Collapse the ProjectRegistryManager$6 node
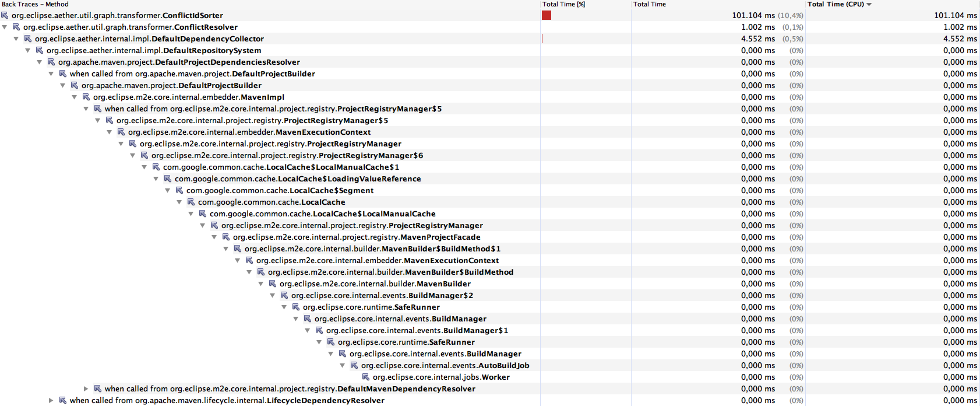This screenshot has width=980, height=406. (x=133, y=155)
